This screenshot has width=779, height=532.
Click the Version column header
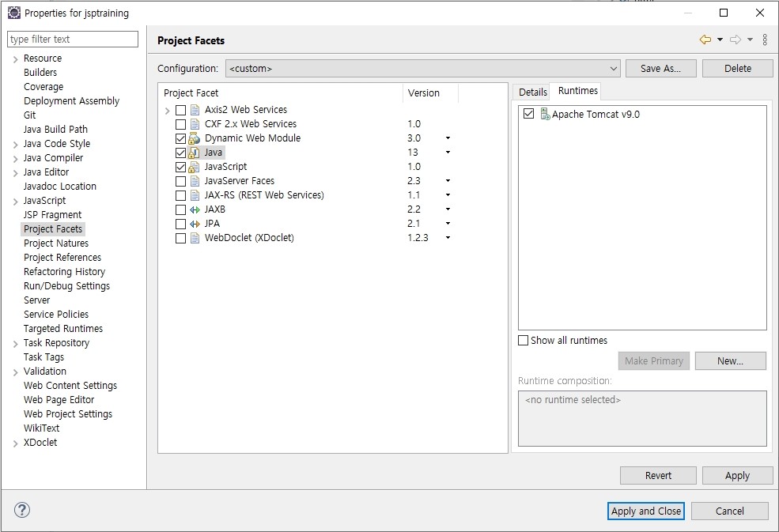(x=430, y=93)
